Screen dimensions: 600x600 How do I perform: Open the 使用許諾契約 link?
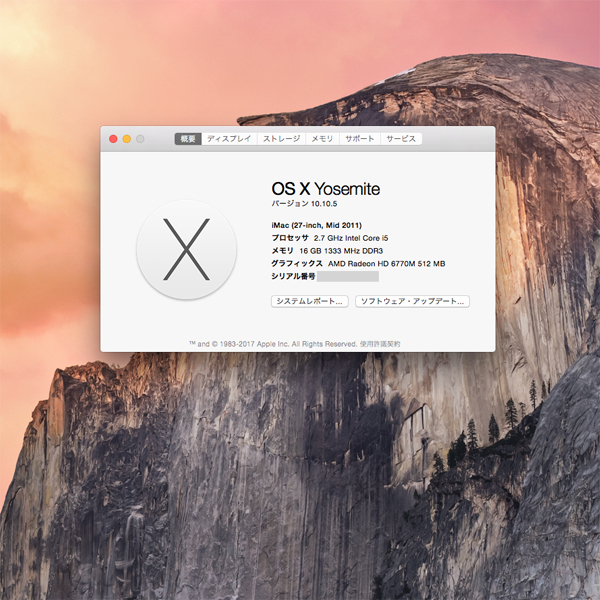coord(380,344)
